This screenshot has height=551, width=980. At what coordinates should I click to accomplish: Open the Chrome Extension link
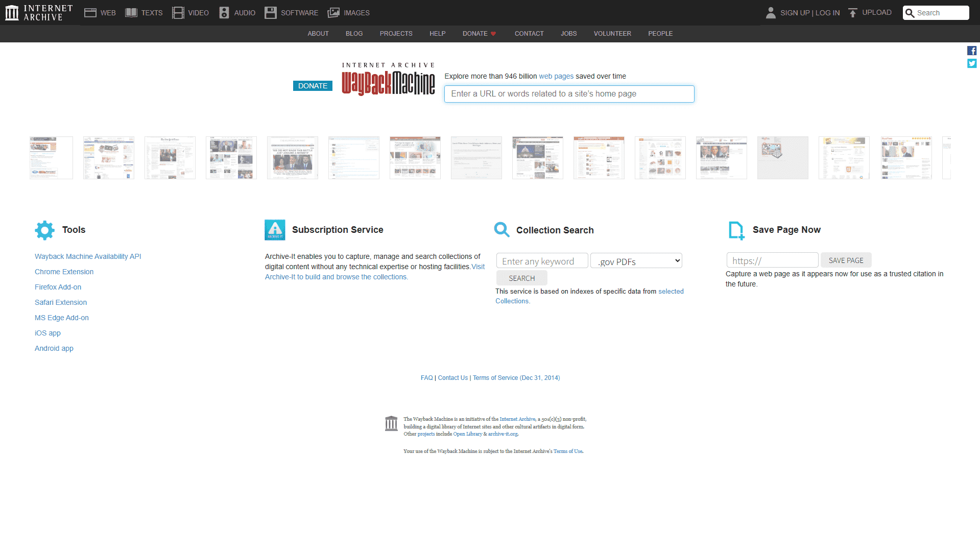64,272
